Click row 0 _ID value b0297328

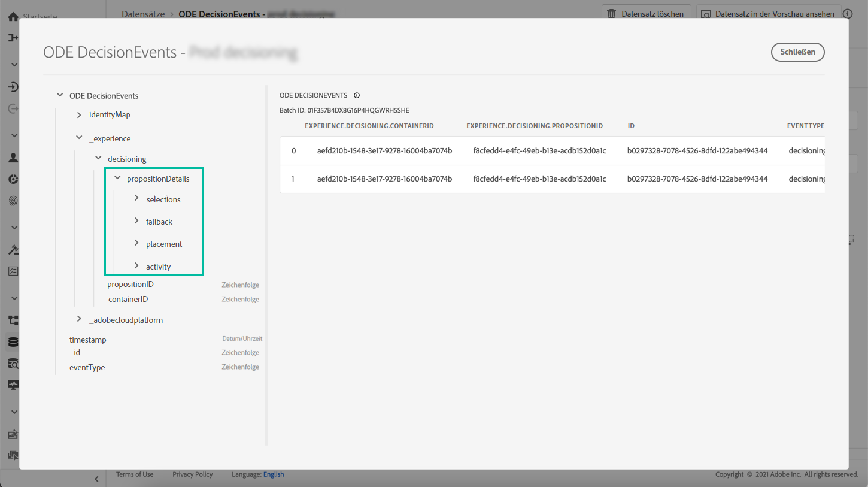pos(697,151)
